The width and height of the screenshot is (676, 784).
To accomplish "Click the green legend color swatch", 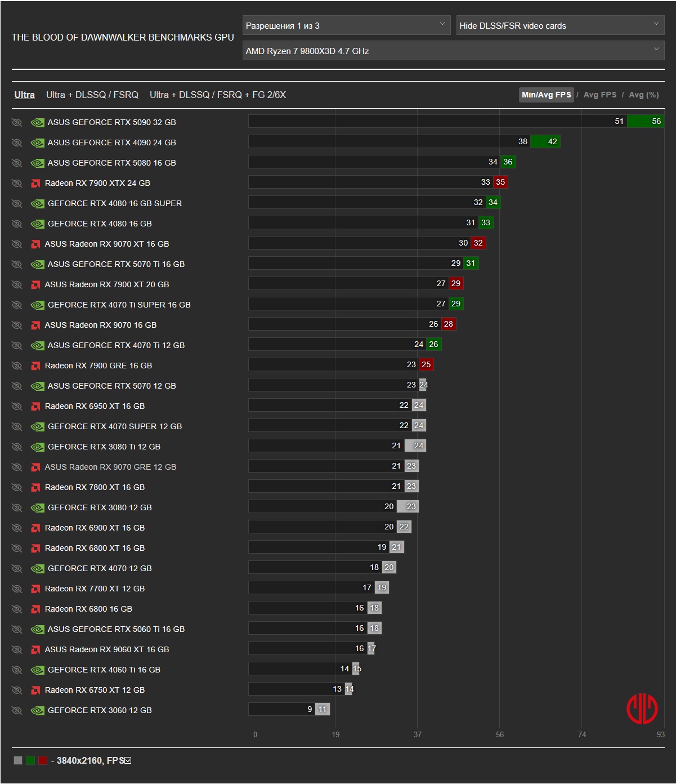I will click(30, 760).
